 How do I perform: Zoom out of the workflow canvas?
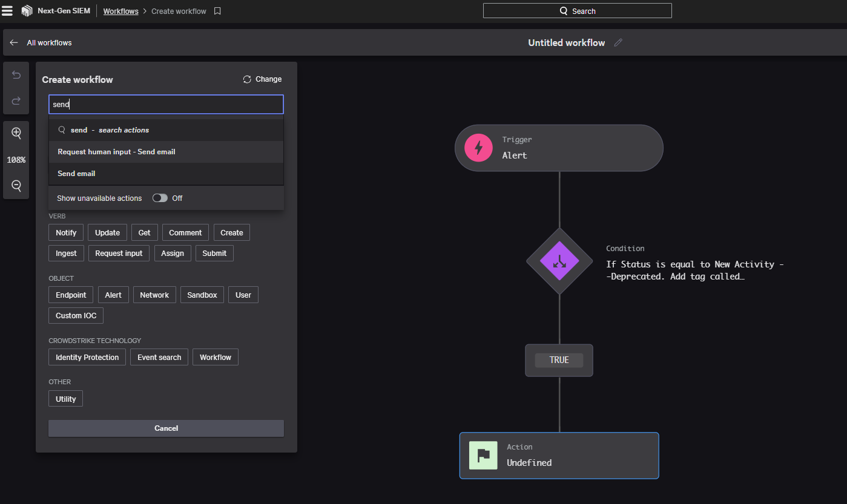16,186
